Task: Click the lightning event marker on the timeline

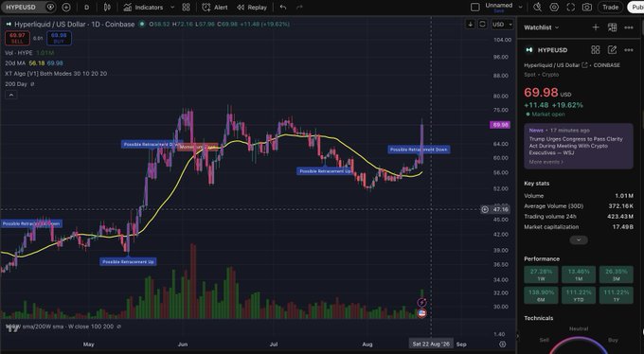Action: pyautogui.click(x=421, y=303)
